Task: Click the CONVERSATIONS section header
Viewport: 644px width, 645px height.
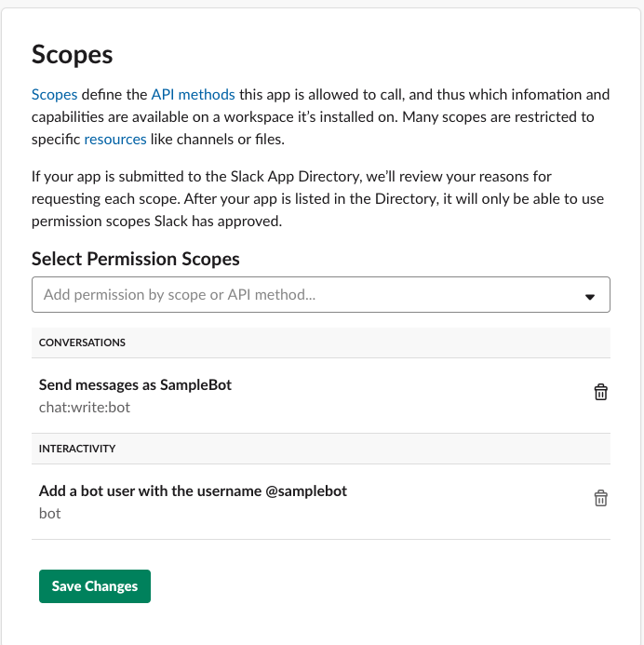Action: (x=82, y=343)
